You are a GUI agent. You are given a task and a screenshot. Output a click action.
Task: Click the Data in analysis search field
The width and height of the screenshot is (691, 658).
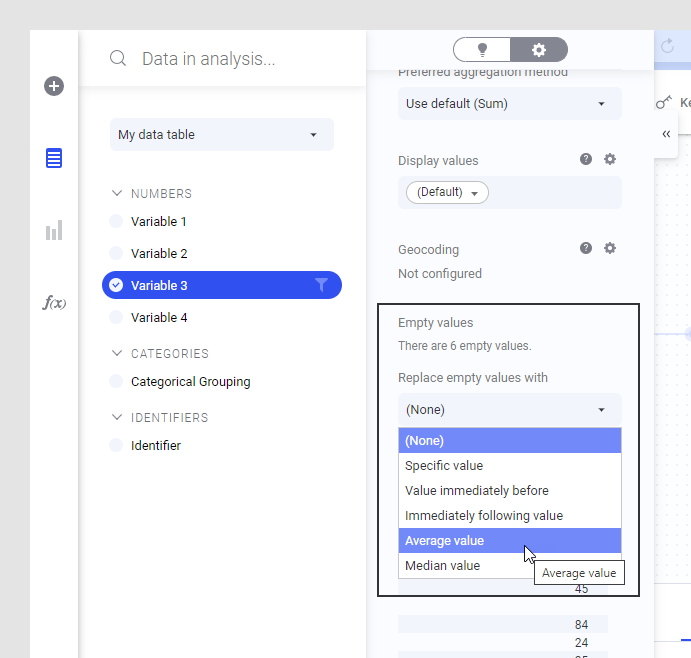[x=208, y=59]
